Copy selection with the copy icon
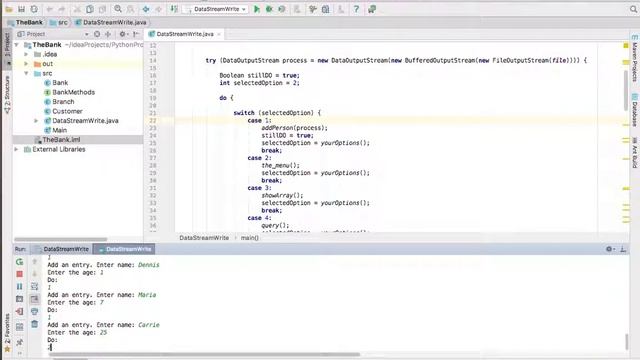The image size is (640, 360). [x=90, y=9]
